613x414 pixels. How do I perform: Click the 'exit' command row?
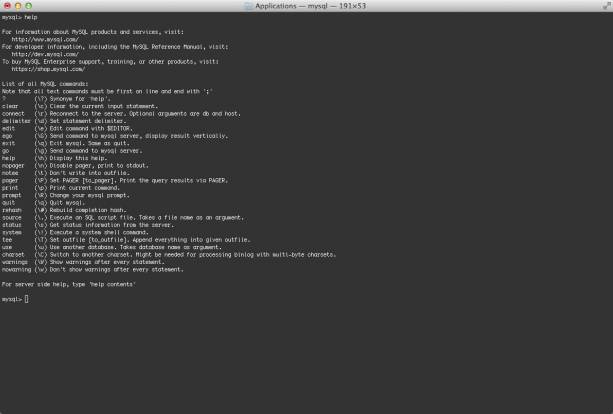pyautogui.click(x=65, y=143)
